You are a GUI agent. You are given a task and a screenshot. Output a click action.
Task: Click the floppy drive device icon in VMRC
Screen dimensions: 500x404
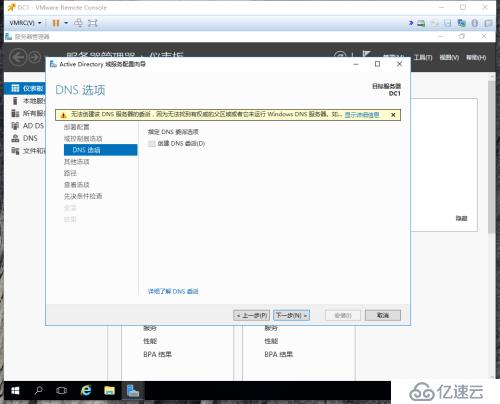click(x=448, y=23)
